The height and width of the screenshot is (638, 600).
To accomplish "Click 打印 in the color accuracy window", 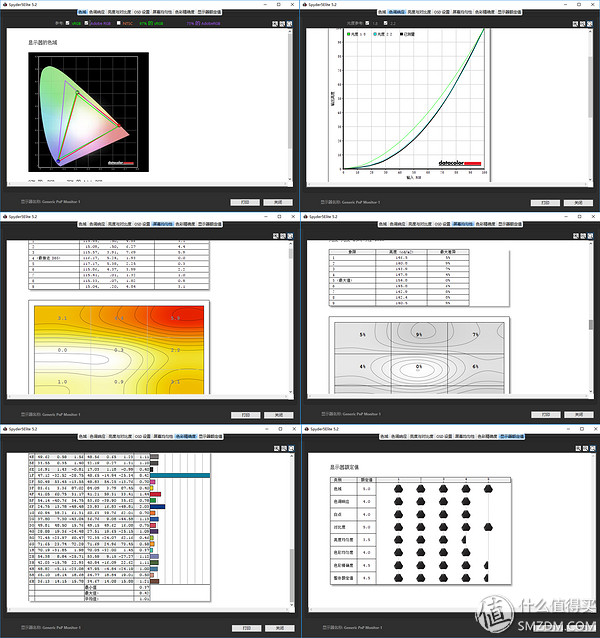I will click(x=247, y=628).
